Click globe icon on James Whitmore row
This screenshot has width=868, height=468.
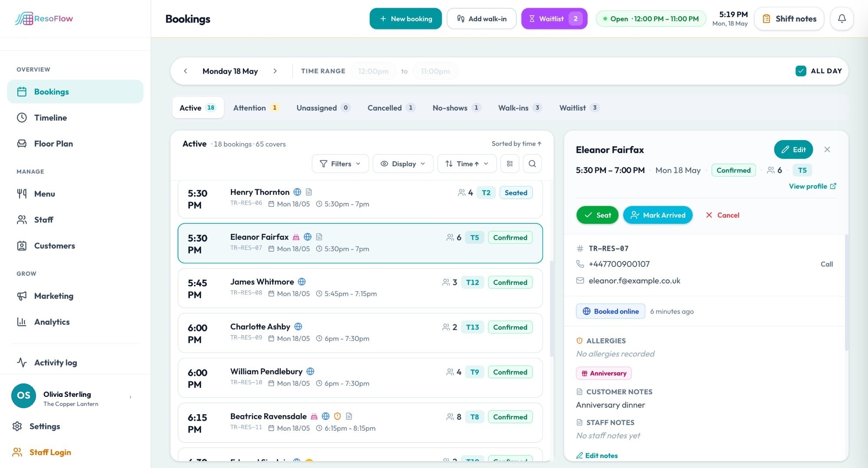[x=302, y=282]
